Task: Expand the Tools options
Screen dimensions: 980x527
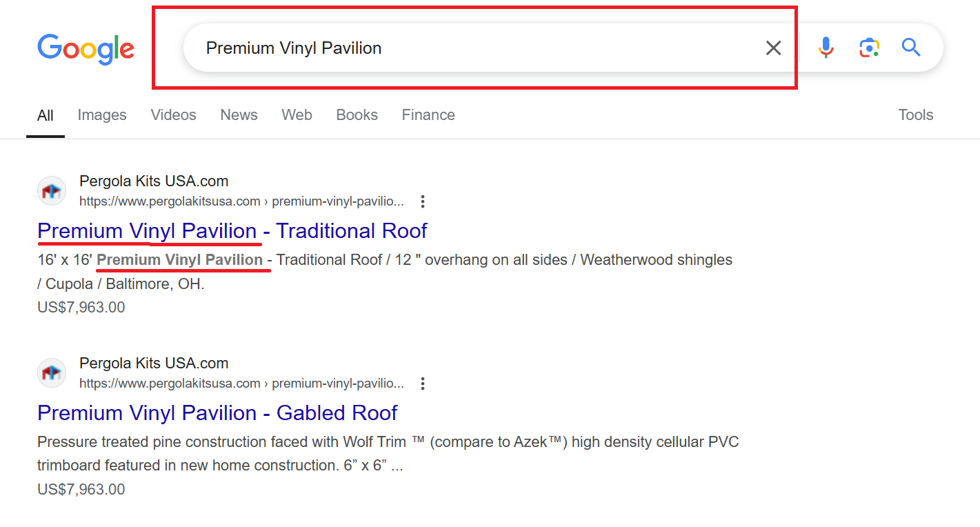Action: pos(915,115)
